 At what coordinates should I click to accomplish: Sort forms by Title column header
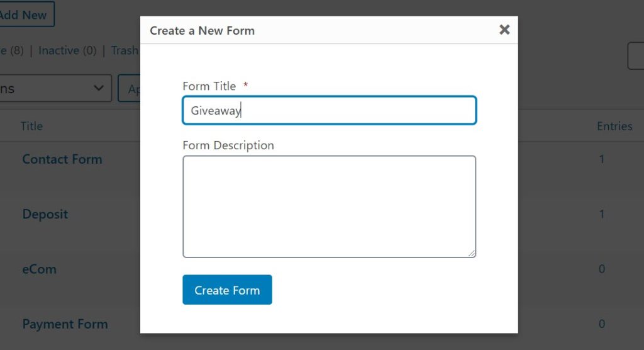31,126
